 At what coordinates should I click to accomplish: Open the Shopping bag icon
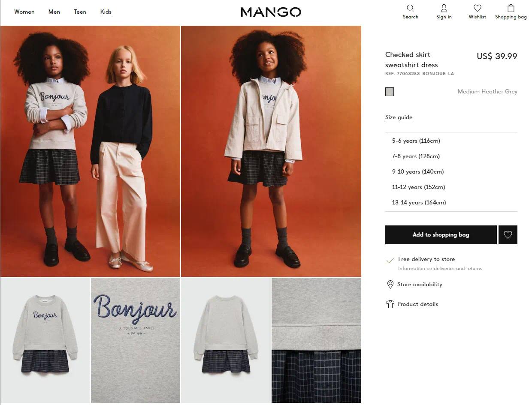511,8
